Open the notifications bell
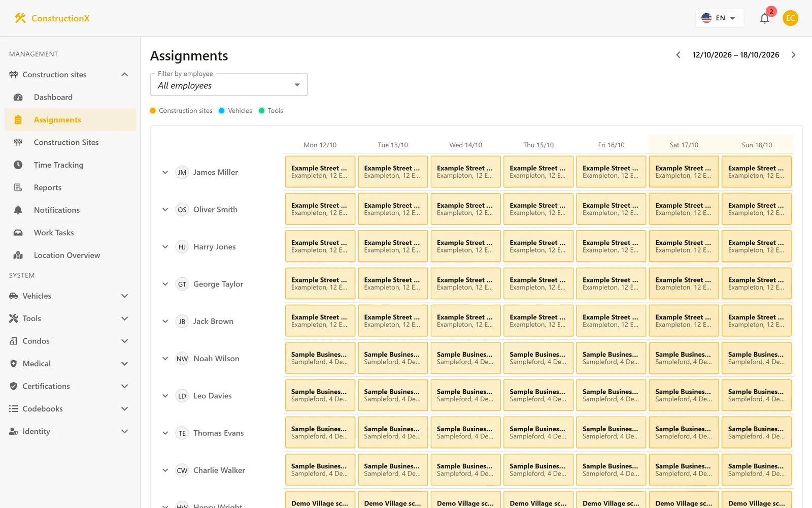 pyautogui.click(x=764, y=18)
